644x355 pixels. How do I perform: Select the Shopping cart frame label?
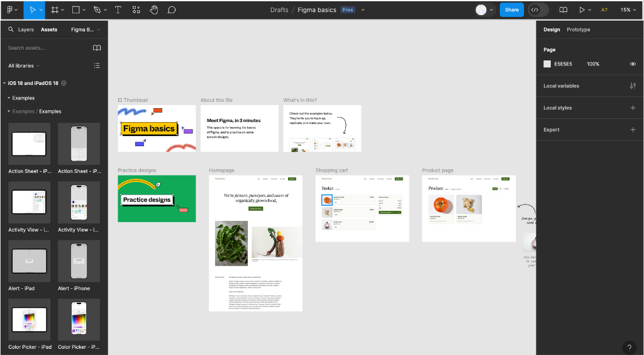pyautogui.click(x=331, y=170)
